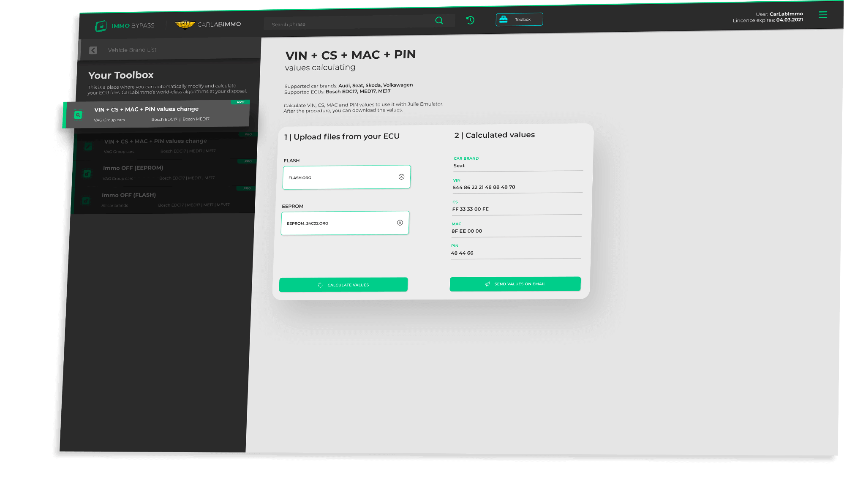Select the dimmed VIN + CS + MAC + PIN values change item
The height and width of the screenshot is (504, 844).
click(165, 146)
